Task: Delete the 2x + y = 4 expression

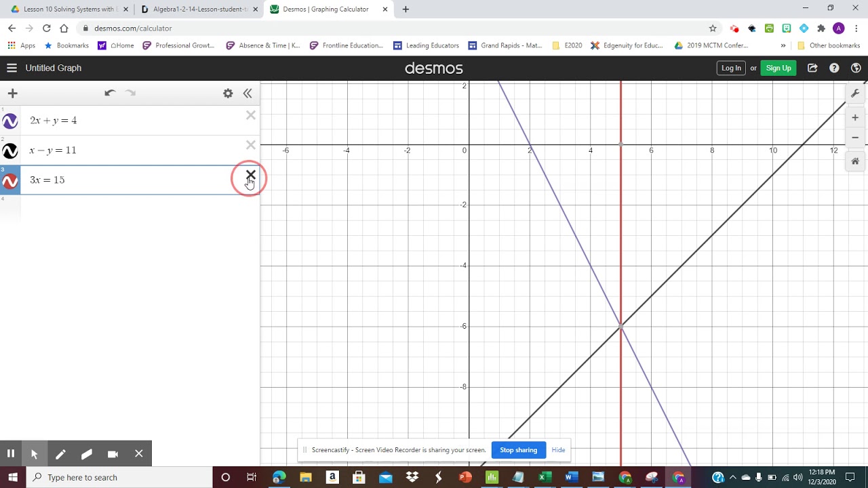Action: point(251,115)
